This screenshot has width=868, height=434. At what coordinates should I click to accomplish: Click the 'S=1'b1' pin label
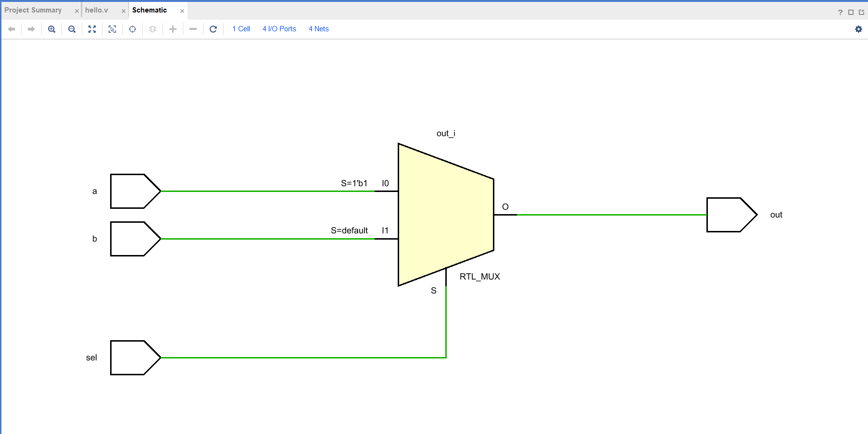click(x=354, y=183)
